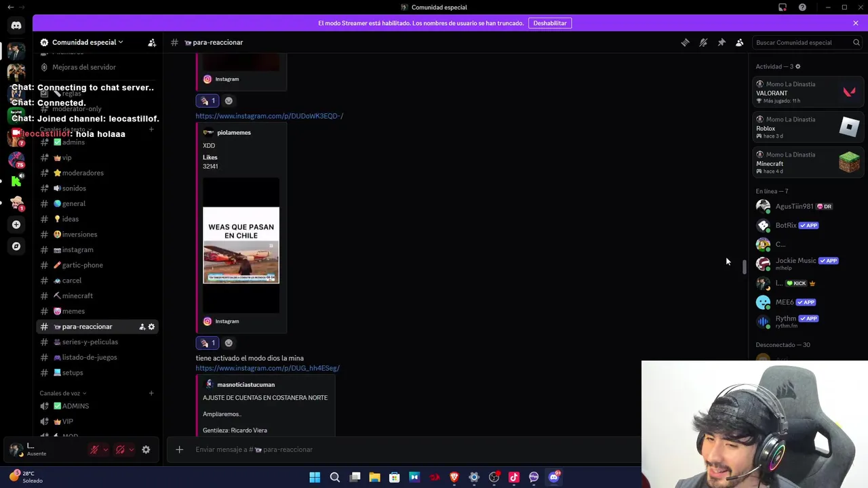Collapse the Canales de voz category
The width and height of the screenshot is (868, 488).
click(x=63, y=393)
